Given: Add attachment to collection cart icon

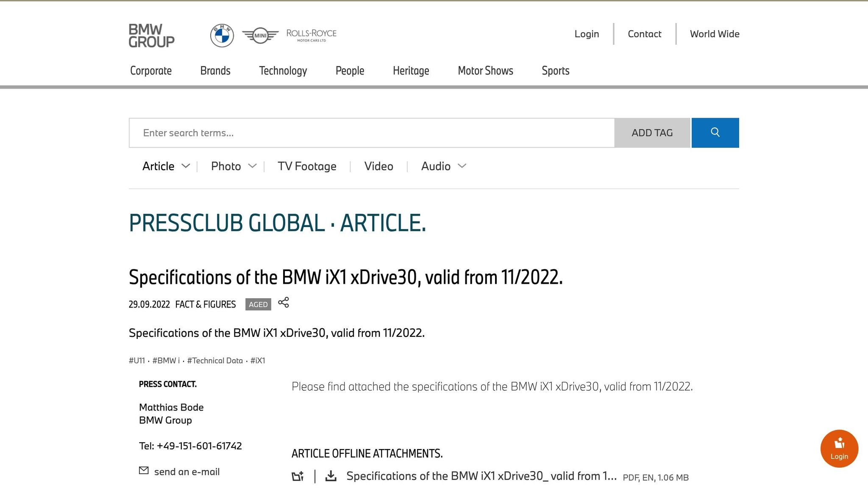Looking at the screenshot, I should coord(298,476).
